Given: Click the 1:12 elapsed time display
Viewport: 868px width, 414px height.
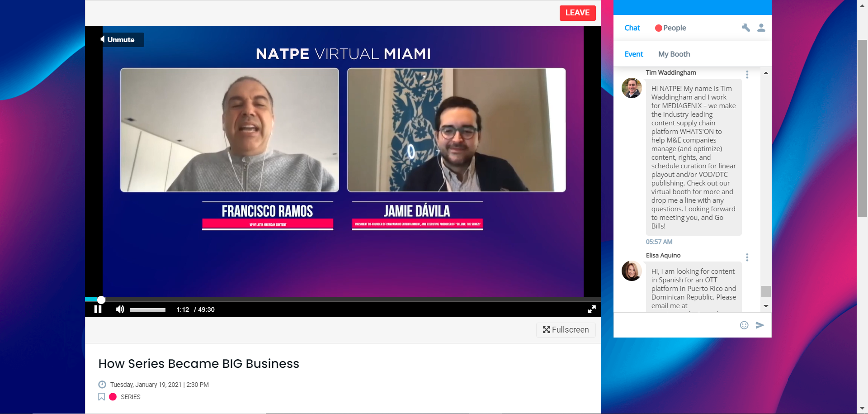Looking at the screenshot, I should coord(183,309).
